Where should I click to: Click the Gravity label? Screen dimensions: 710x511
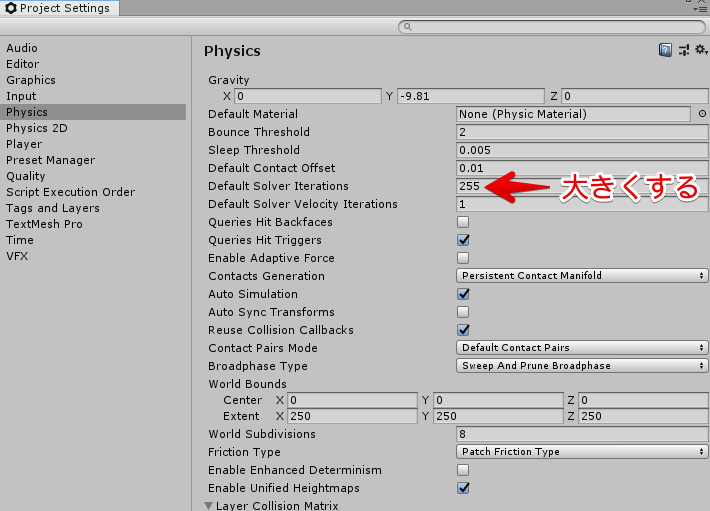tap(229, 80)
